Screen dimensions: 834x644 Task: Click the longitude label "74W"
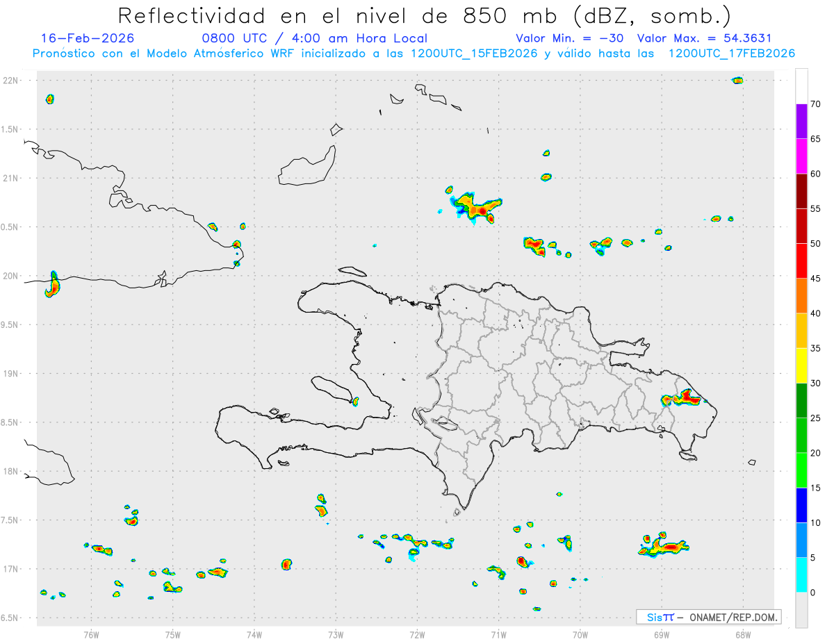click(x=254, y=634)
